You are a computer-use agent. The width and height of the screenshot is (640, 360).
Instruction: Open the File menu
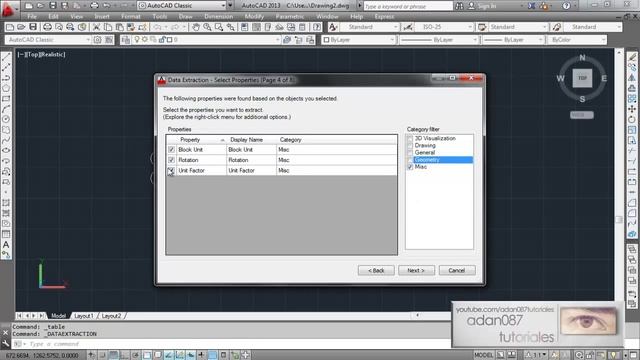click(32, 17)
